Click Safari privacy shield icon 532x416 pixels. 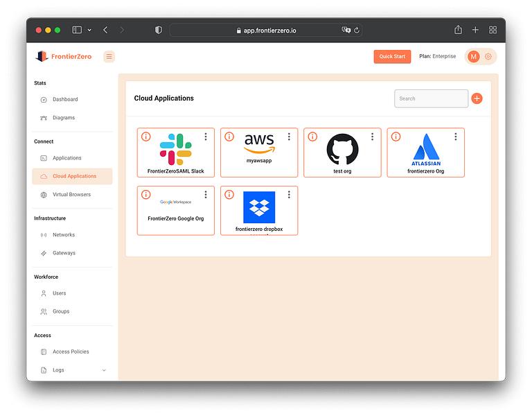coord(159,31)
